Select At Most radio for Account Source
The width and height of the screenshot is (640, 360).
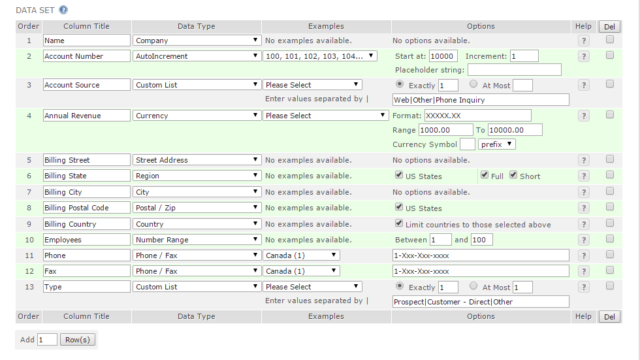[x=473, y=84]
